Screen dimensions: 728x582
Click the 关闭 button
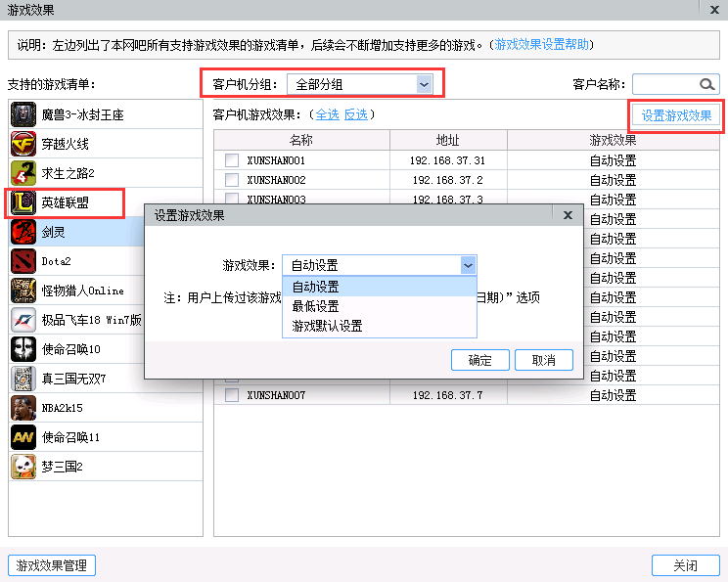tap(685, 565)
